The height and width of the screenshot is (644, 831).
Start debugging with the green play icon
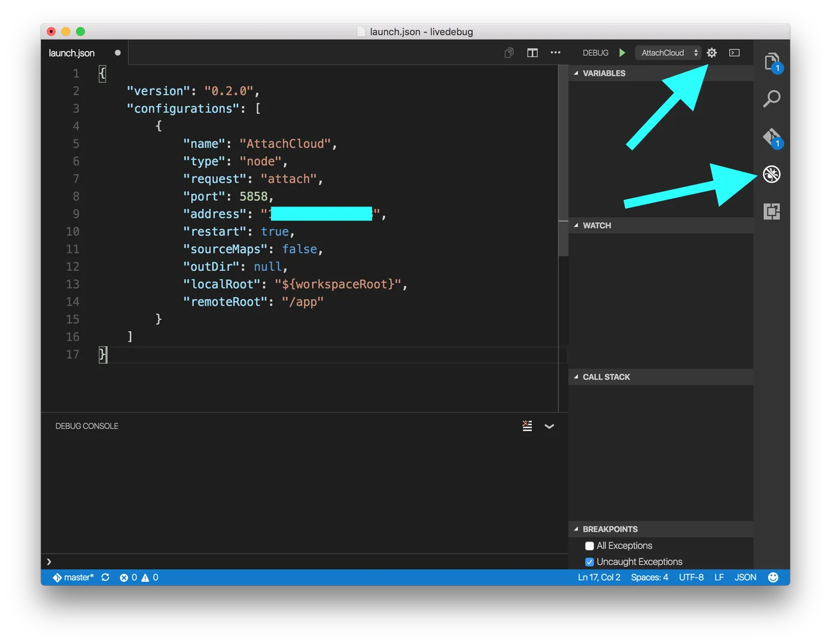click(x=622, y=53)
